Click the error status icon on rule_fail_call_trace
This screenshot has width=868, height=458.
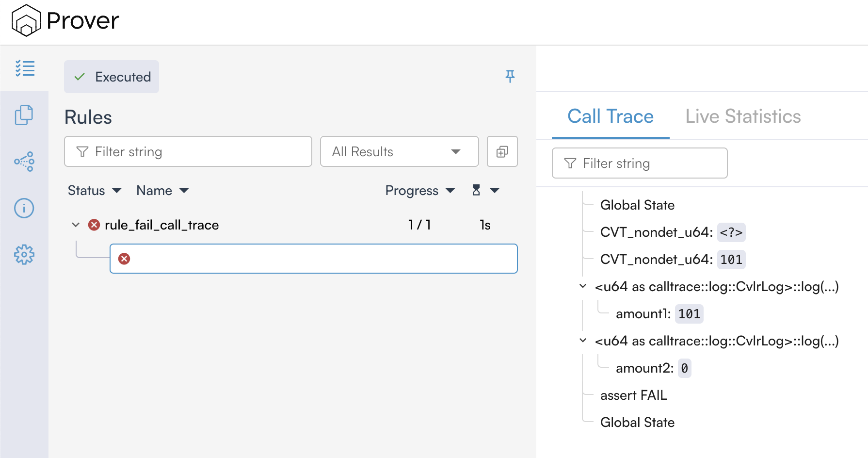click(x=94, y=225)
